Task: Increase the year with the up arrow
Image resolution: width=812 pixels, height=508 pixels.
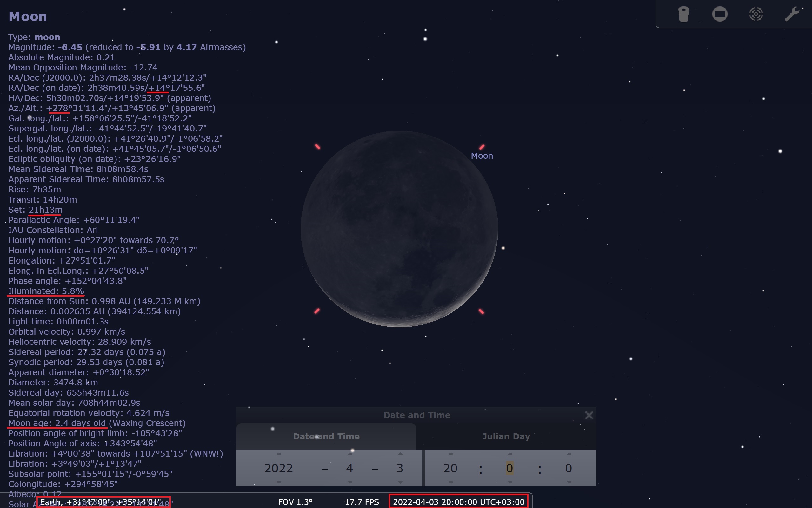Action: (279, 454)
